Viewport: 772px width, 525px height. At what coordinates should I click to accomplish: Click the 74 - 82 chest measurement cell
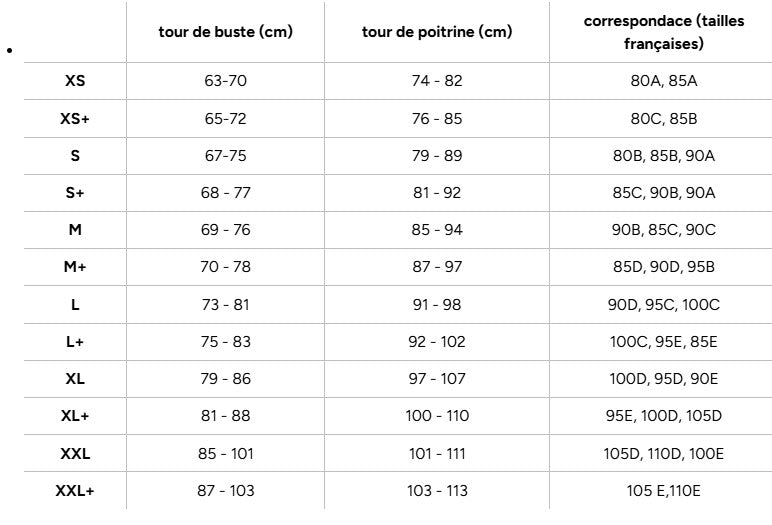click(437, 81)
